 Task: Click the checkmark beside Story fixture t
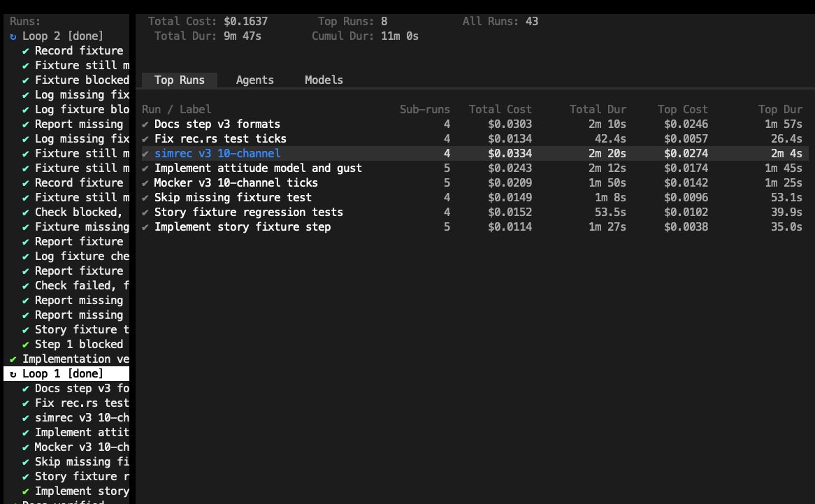[25, 330]
